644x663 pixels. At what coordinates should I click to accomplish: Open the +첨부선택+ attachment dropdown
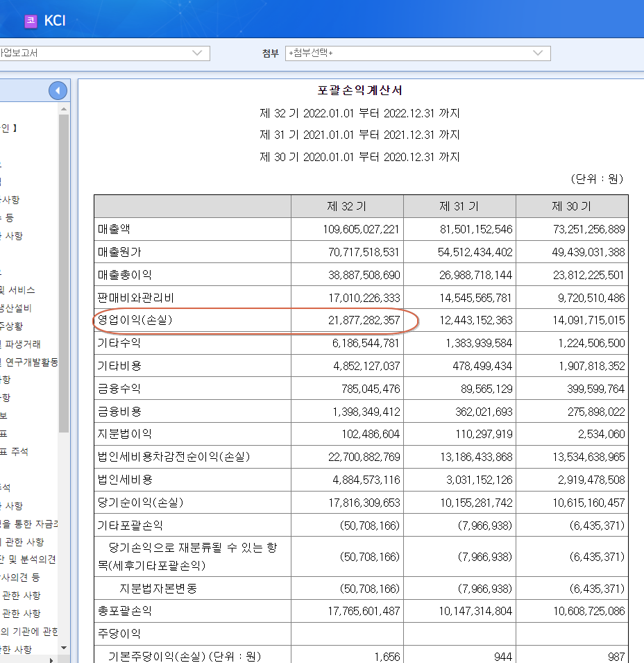tap(418, 53)
